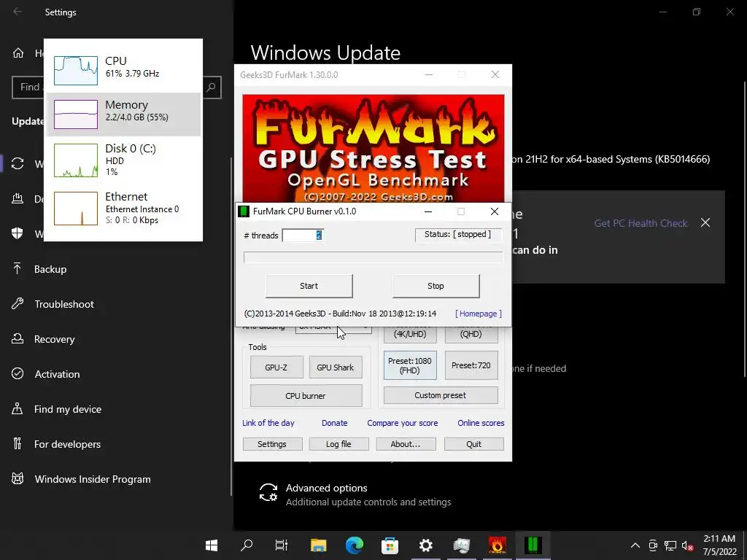Launch GPU Shark tool
747x560 pixels.
pyautogui.click(x=336, y=367)
